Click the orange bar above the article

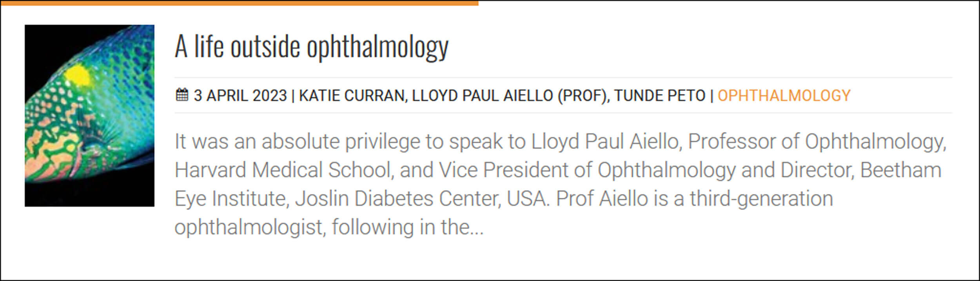[x=239, y=3]
